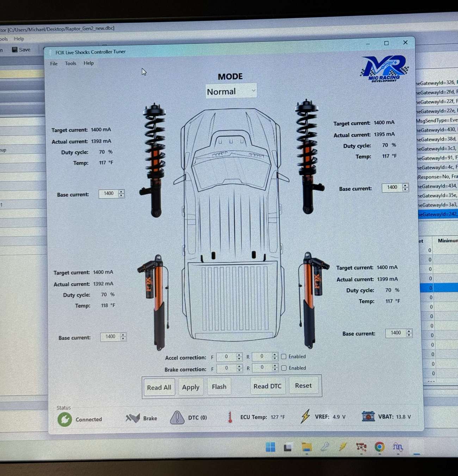458x476 pixels.
Task: Click the Flash button
Action: pos(219,387)
